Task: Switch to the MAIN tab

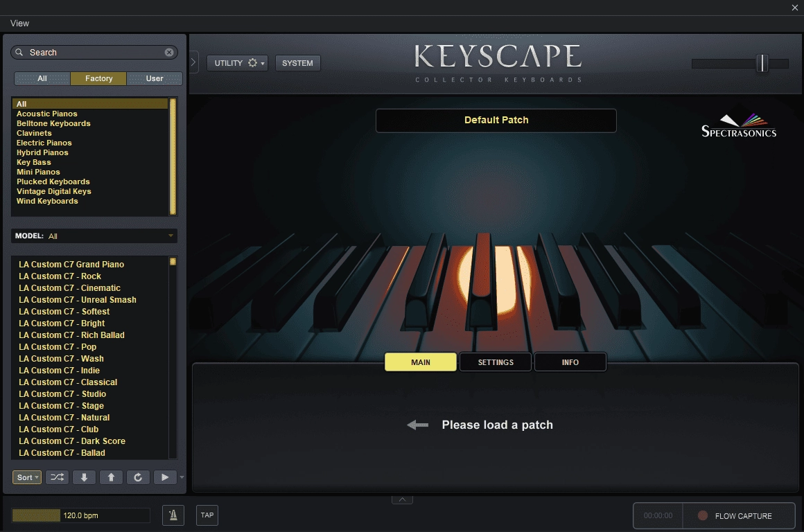Action: 421,362
